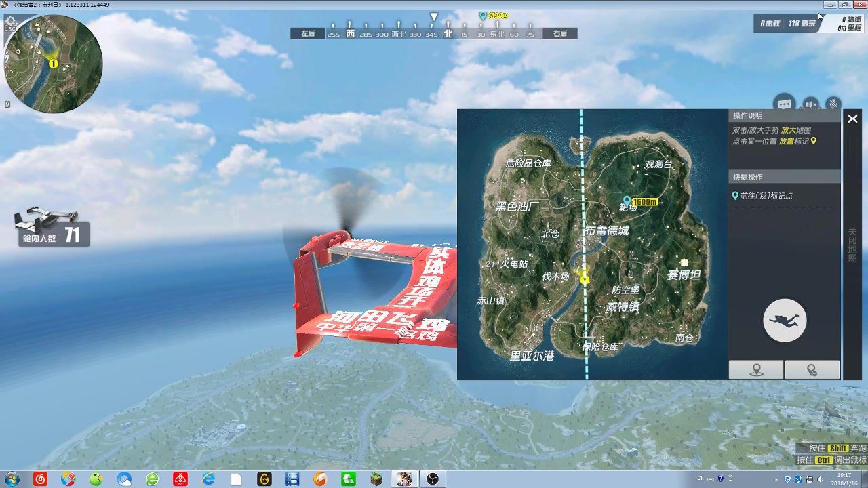
Task: Open the blank document taskbar icon
Action: [x=236, y=479]
